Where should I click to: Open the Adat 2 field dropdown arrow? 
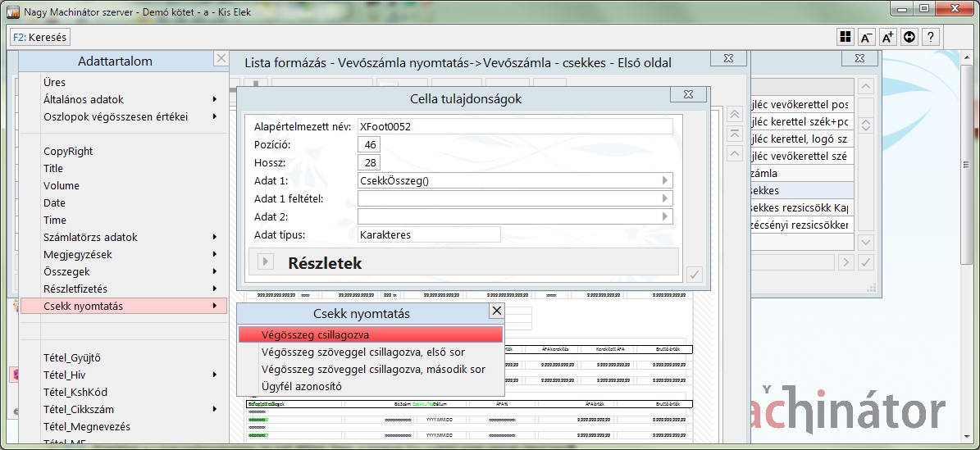tap(665, 217)
